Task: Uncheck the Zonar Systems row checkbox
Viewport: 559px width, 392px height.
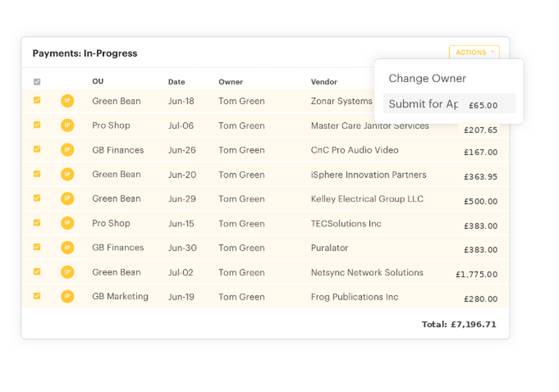Action: (37, 100)
